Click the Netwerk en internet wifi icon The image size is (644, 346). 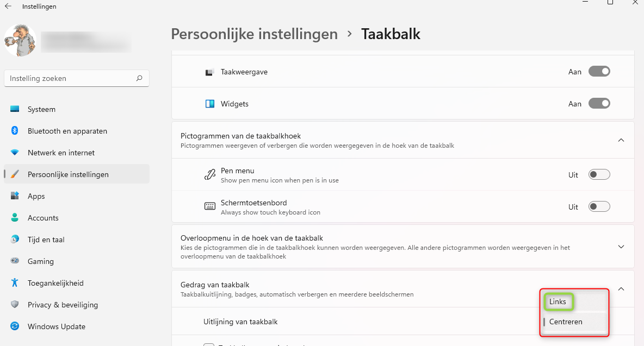15,153
